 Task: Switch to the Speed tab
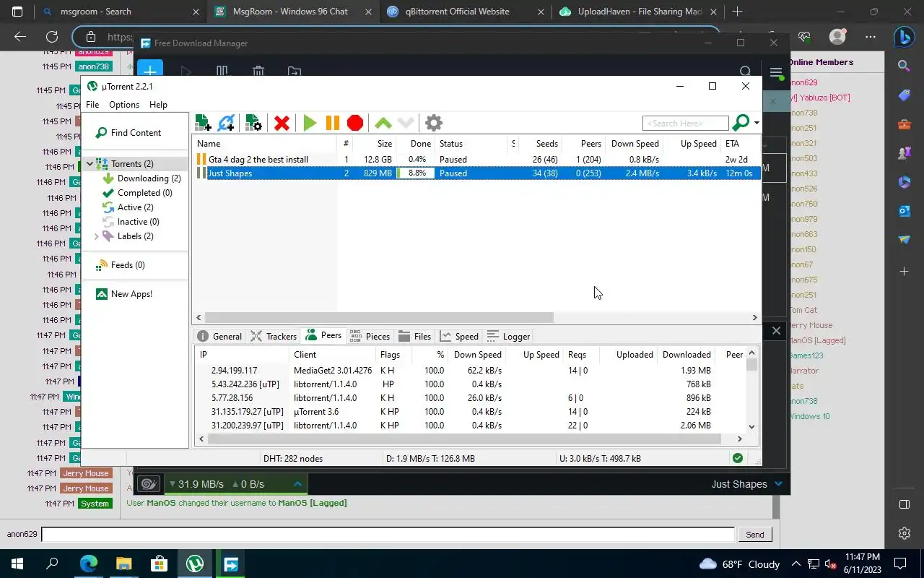click(459, 337)
